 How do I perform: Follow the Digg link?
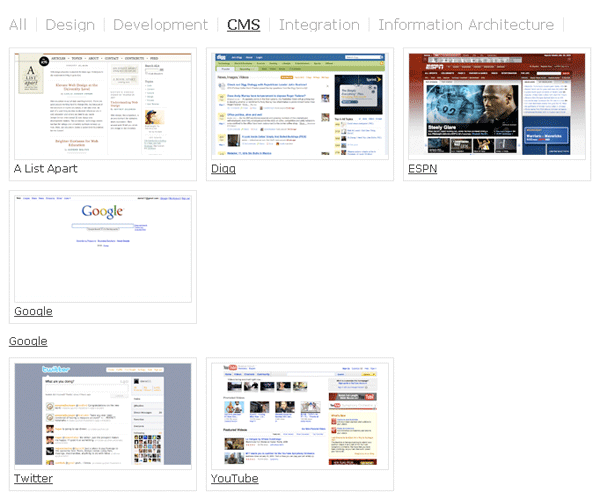pos(223,169)
